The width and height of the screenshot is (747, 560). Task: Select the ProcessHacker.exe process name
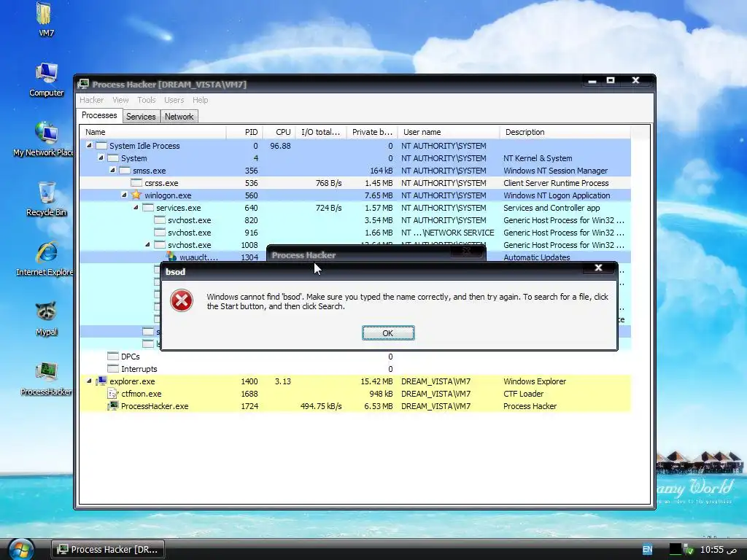coord(155,406)
